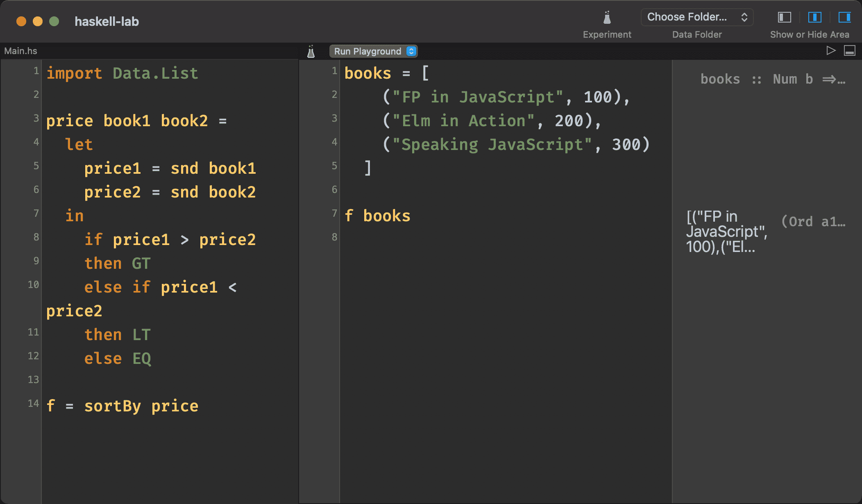Toggle the bottom console panel icon
This screenshot has height=504, width=862.
coord(850,51)
